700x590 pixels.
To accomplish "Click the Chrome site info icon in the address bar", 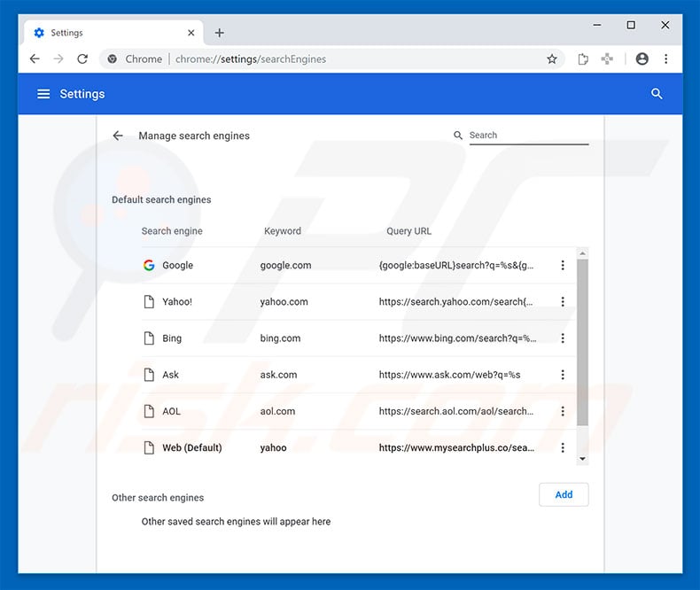I will [113, 58].
